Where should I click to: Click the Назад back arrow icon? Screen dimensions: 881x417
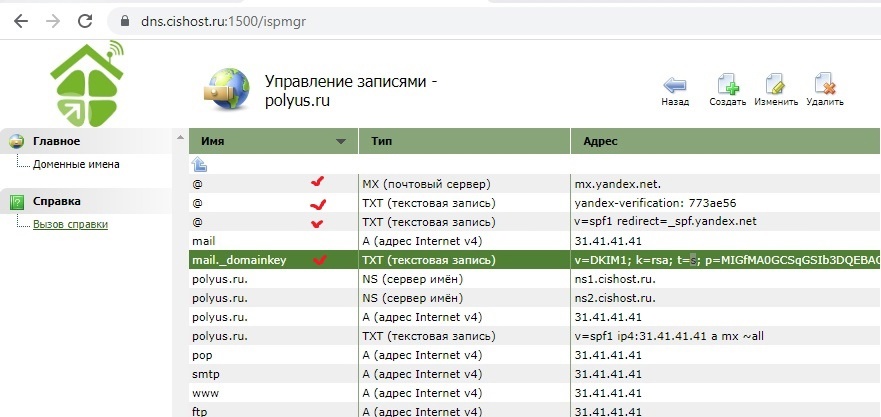coord(675,84)
